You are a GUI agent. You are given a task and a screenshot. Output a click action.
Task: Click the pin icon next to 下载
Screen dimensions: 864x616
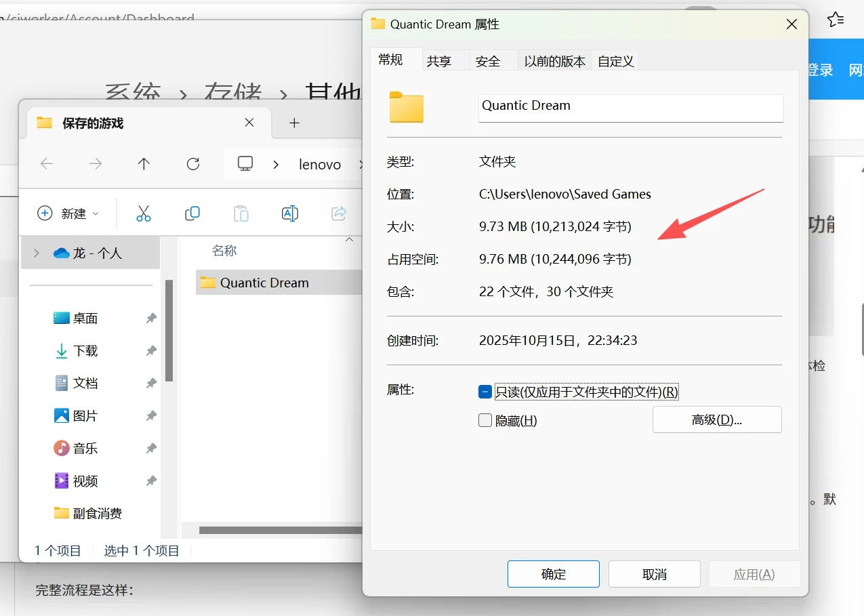(x=151, y=350)
